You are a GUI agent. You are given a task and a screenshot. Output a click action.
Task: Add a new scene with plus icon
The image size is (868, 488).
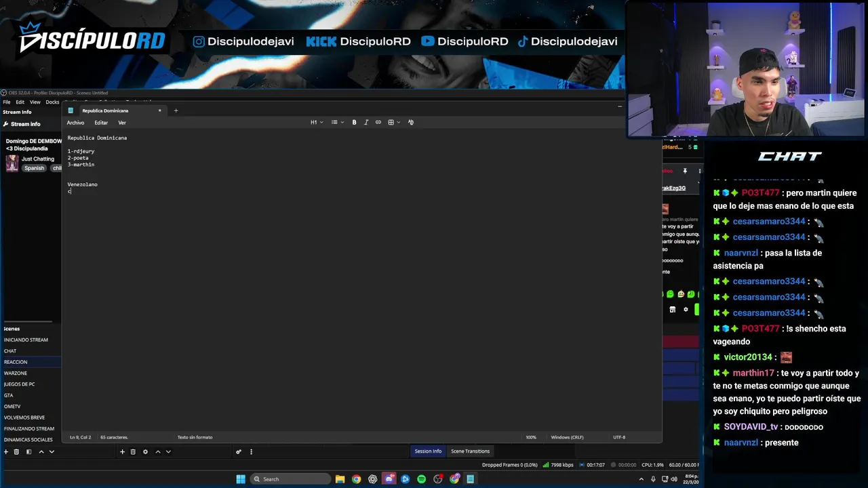6,451
